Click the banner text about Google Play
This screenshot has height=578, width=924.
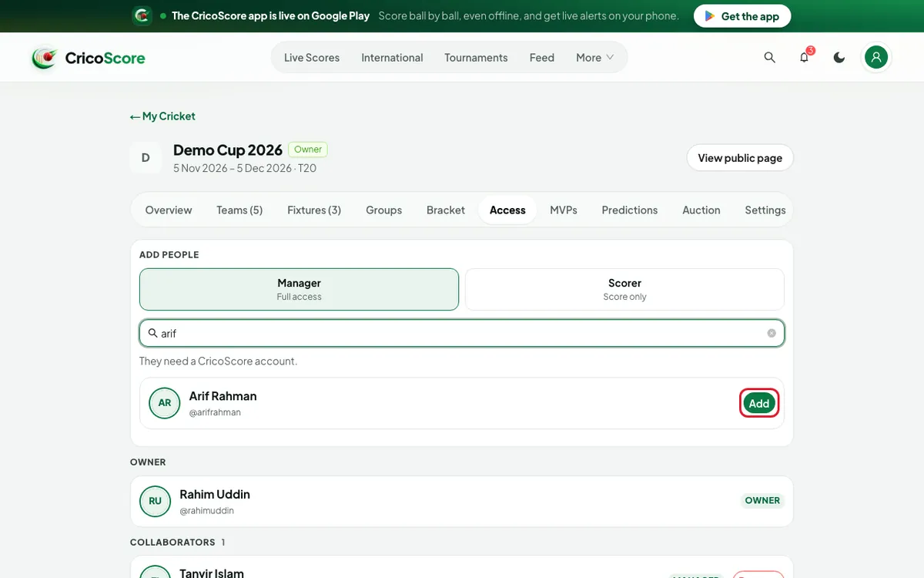(x=270, y=15)
